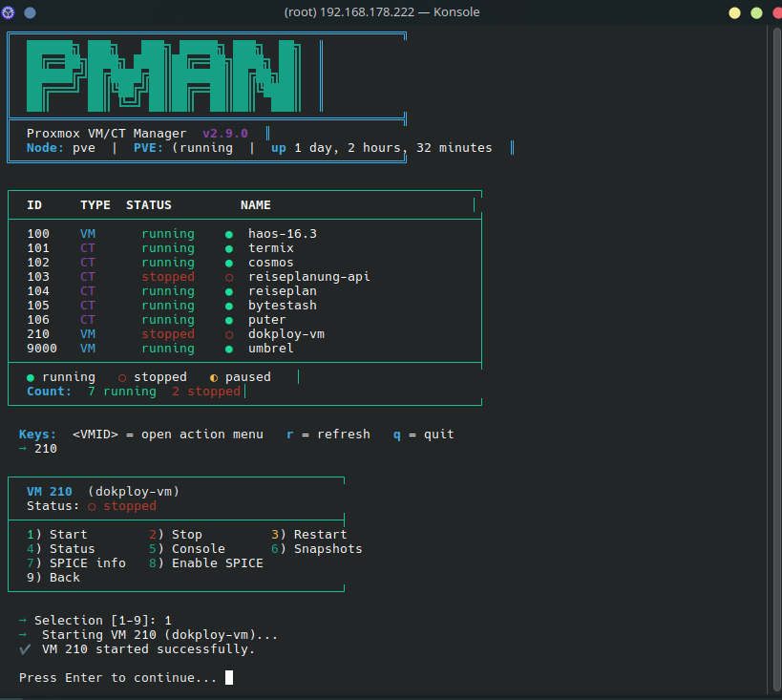This screenshot has height=700, width=782.
Task: Click the name 'puter'
Action: pyautogui.click(x=266, y=320)
